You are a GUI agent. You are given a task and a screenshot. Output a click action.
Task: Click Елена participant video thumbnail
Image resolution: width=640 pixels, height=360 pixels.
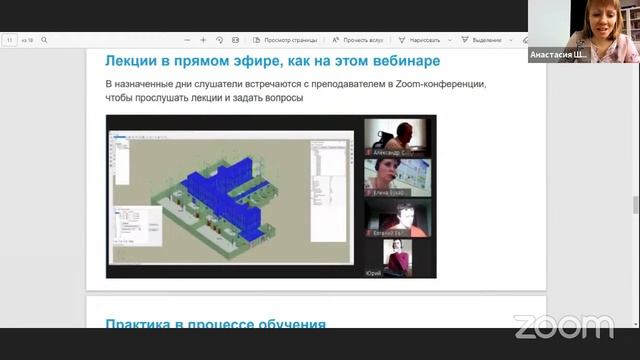[x=398, y=178]
